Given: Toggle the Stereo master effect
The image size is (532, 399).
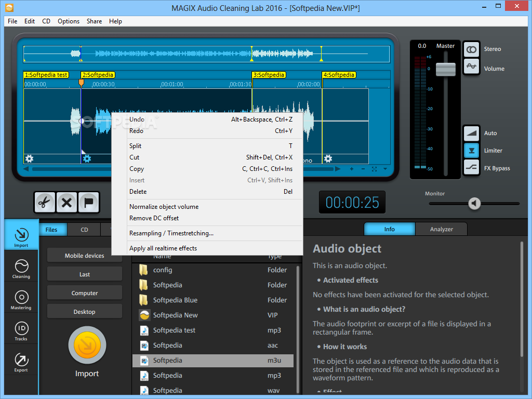Looking at the screenshot, I should (471, 49).
